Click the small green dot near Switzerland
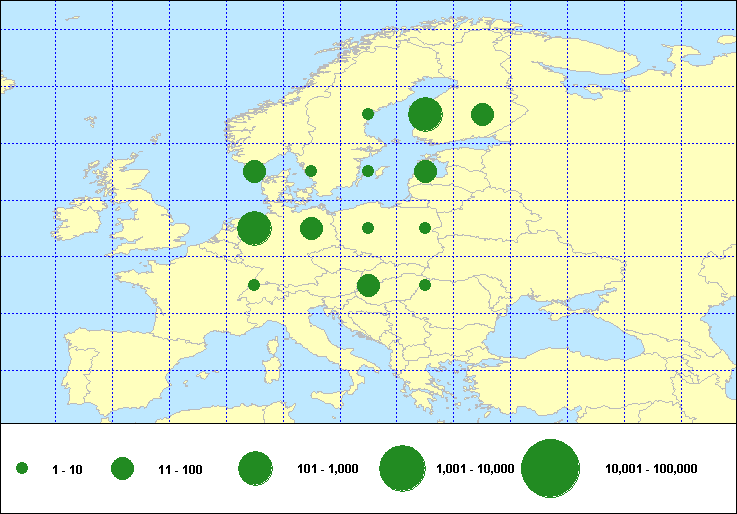The height and width of the screenshot is (514, 737). coord(254,285)
